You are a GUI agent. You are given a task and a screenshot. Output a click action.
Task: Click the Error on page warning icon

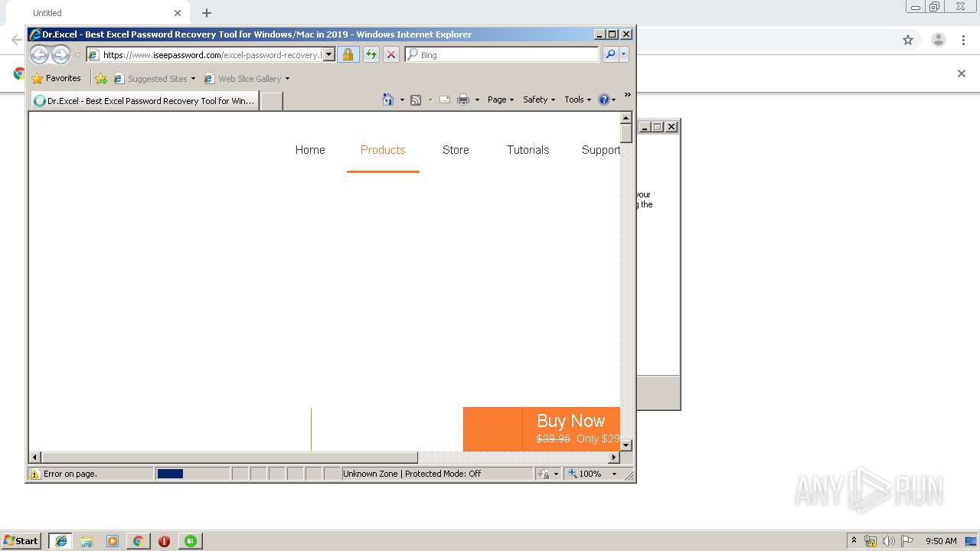pyautogui.click(x=34, y=474)
